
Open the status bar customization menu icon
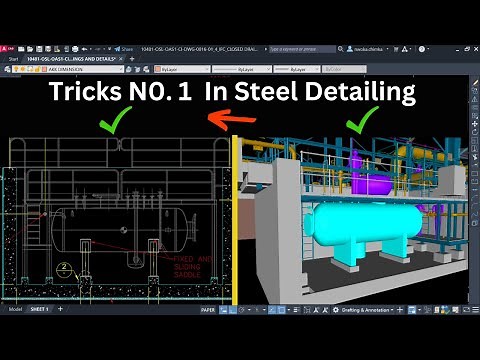point(476,310)
